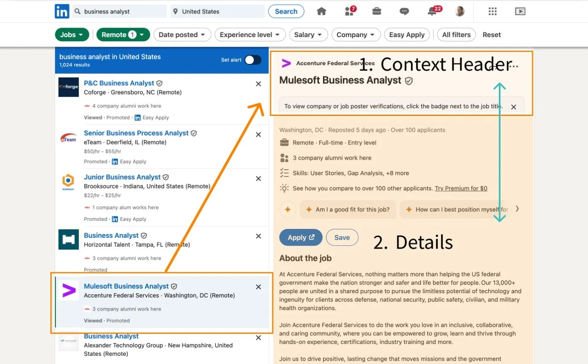Open the Jobs briefcase icon in navbar

(x=377, y=12)
